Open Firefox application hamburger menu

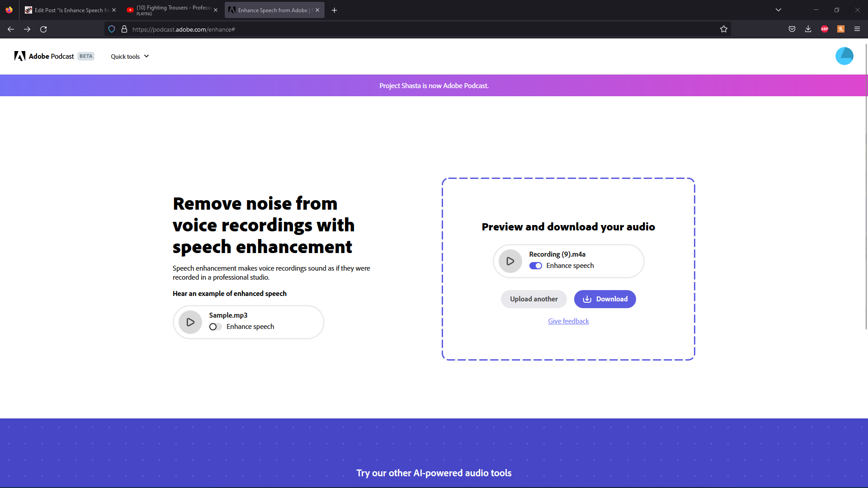click(857, 29)
